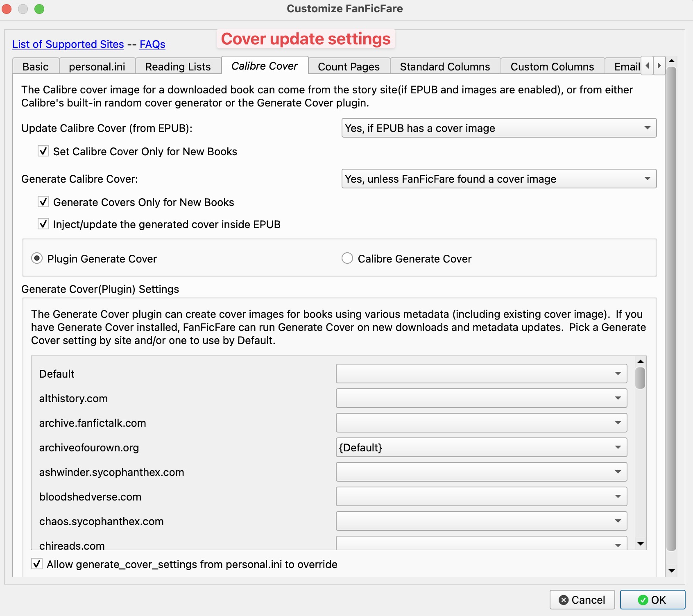The width and height of the screenshot is (693, 616).
Task: Open the chireads.com cover setting dropdown
Action: (481, 543)
